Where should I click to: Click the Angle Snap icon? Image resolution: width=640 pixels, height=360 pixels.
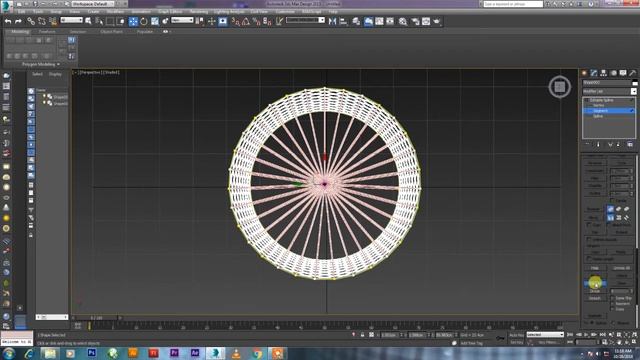pos(246,21)
